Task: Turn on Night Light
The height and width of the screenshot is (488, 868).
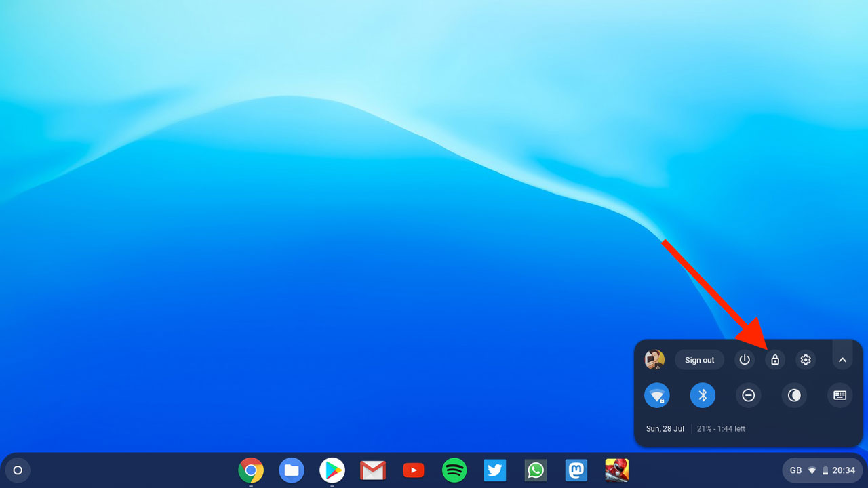Action: point(794,395)
